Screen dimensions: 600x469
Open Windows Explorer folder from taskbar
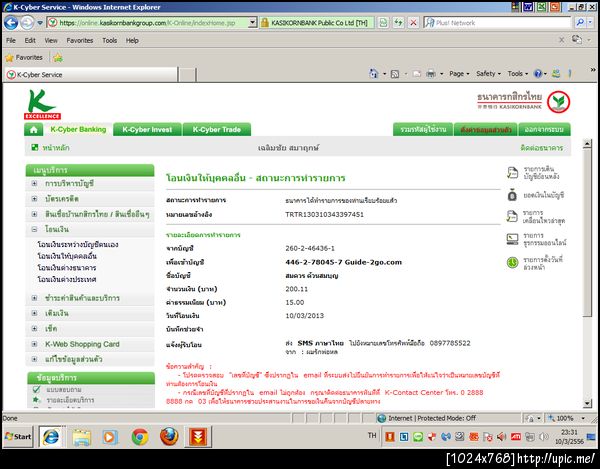point(82,437)
